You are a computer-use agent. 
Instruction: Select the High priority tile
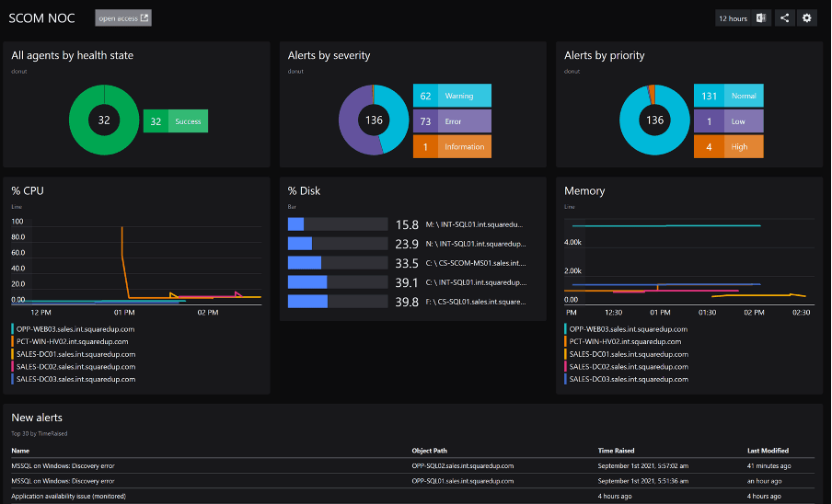point(728,146)
